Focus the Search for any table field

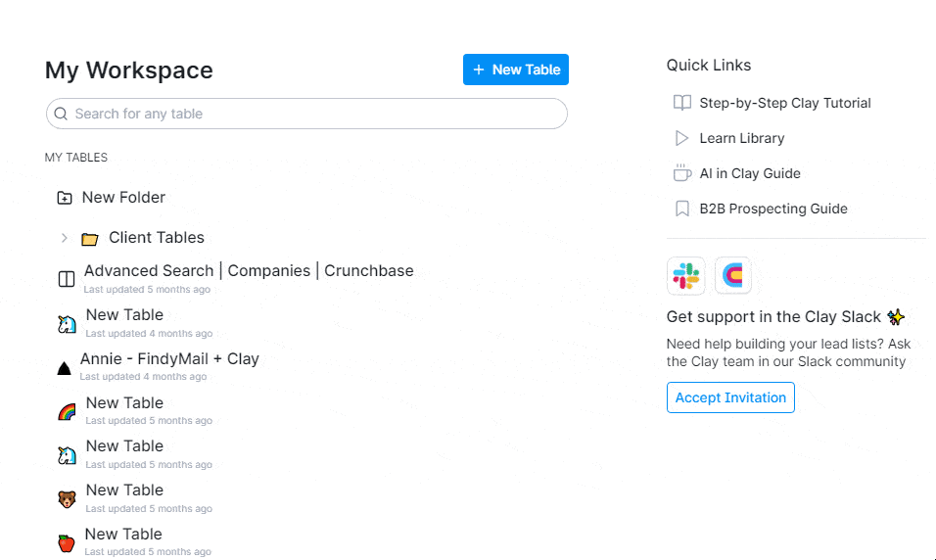click(306, 114)
